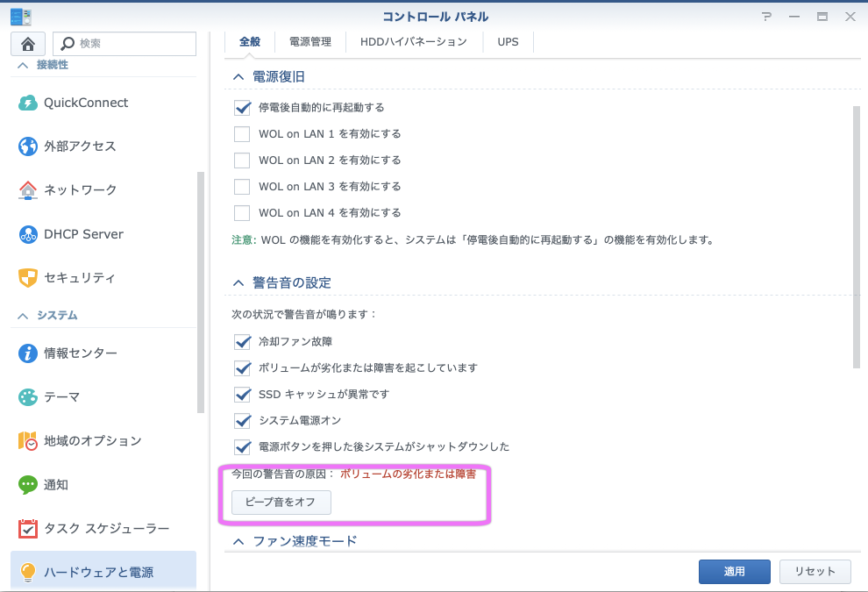Uncheck 停電後自動的に再起動する checkbox
The image size is (868, 592).
coord(243,108)
